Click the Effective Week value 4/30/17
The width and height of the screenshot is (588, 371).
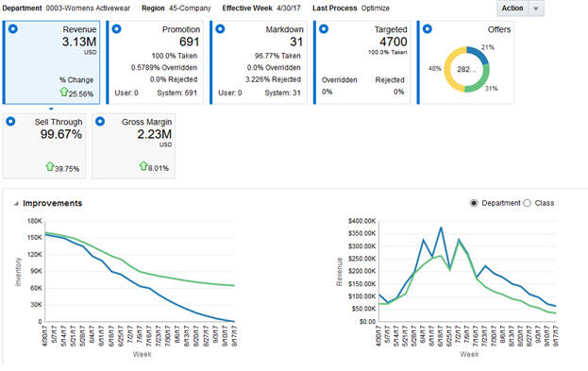pyautogui.click(x=289, y=8)
